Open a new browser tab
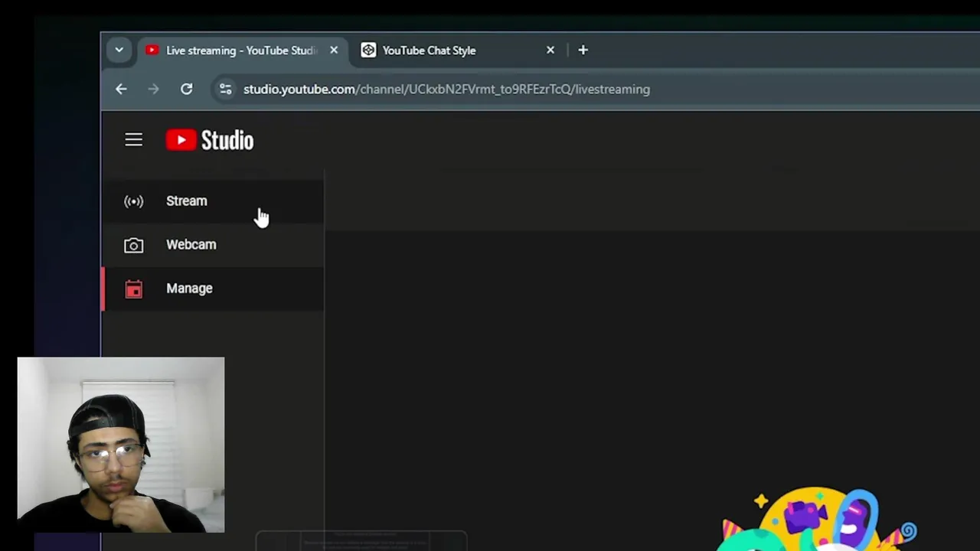The height and width of the screenshot is (551, 980). [x=583, y=51]
